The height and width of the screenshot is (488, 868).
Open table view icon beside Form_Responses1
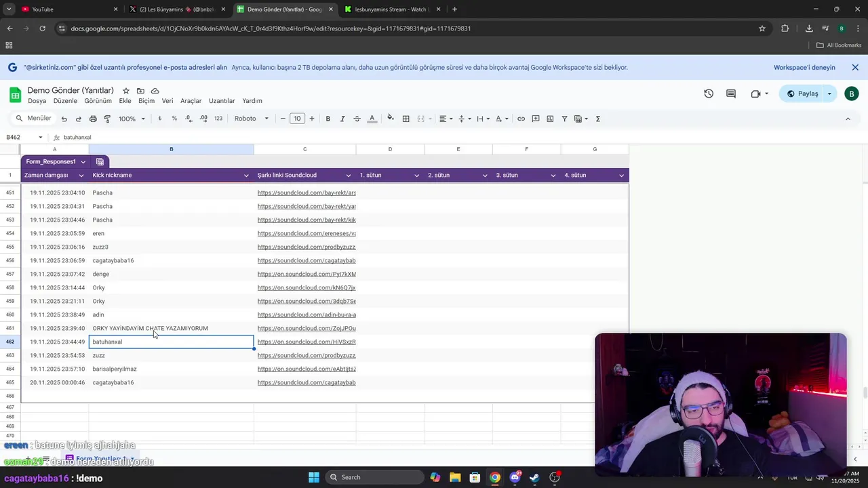(x=100, y=162)
